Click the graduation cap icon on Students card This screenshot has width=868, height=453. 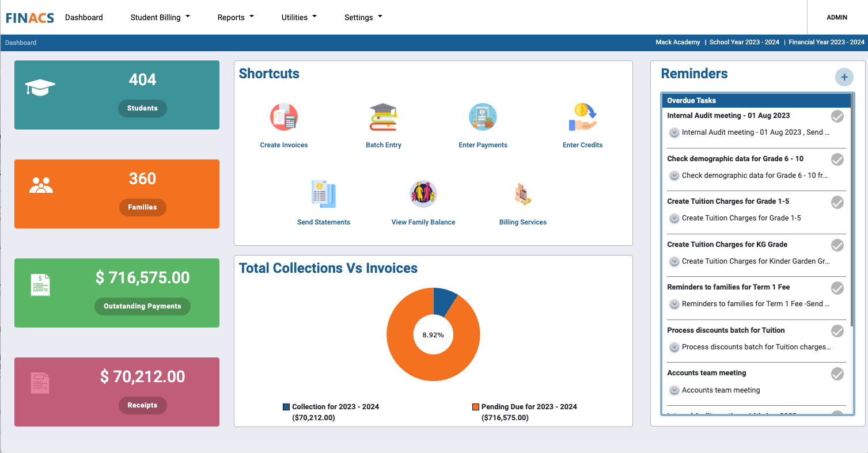(40, 87)
